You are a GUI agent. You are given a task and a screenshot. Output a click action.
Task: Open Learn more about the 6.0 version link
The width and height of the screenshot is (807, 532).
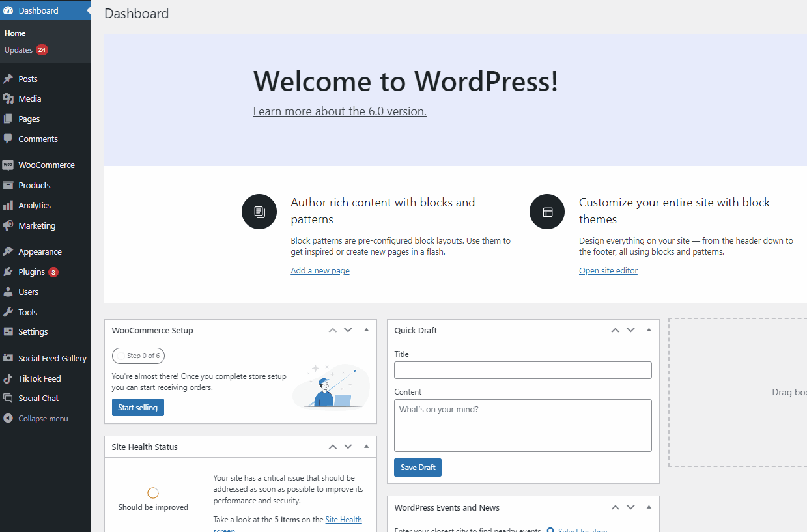click(340, 111)
